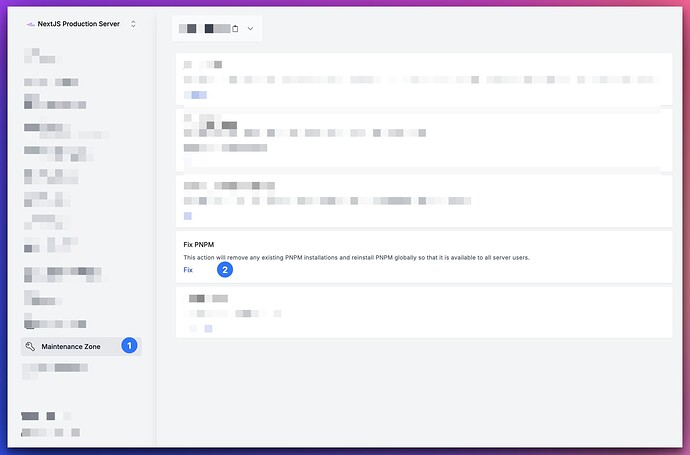Select the first blurred sidebar item under server name
Screen dimensions: 690x455
42,56
